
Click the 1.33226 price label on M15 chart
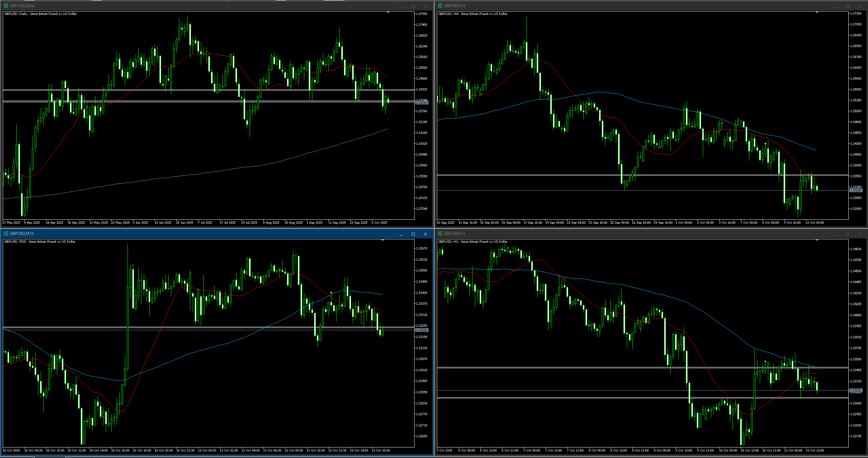[422, 330]
